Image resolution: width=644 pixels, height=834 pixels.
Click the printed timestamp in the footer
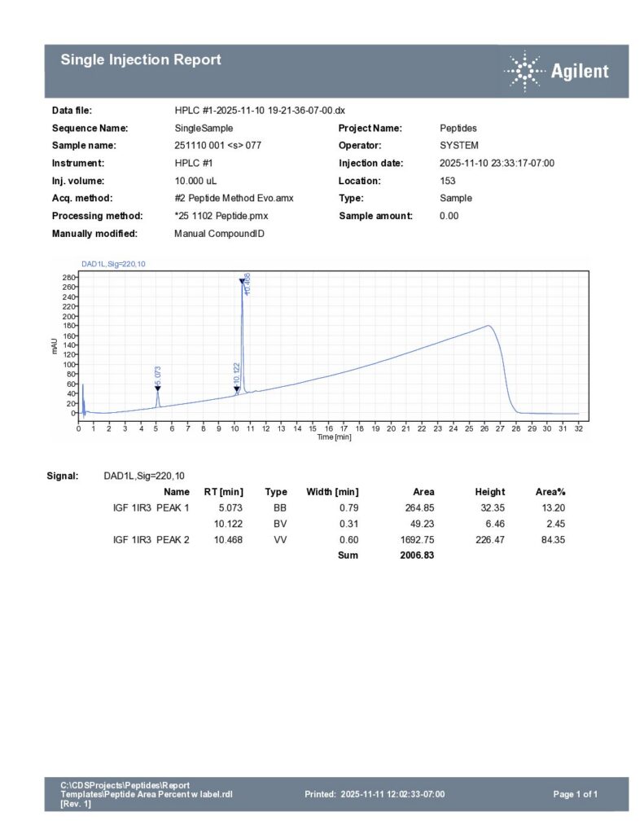pos(375,795)
